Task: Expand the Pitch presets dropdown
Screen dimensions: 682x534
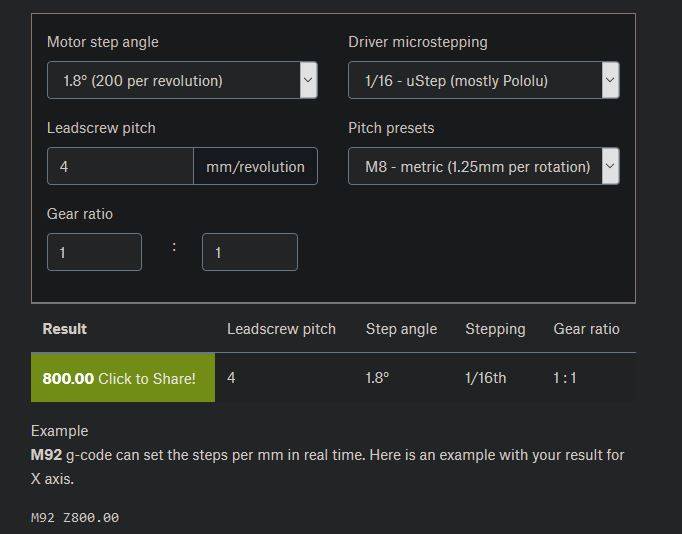Action: click(483, 166)
